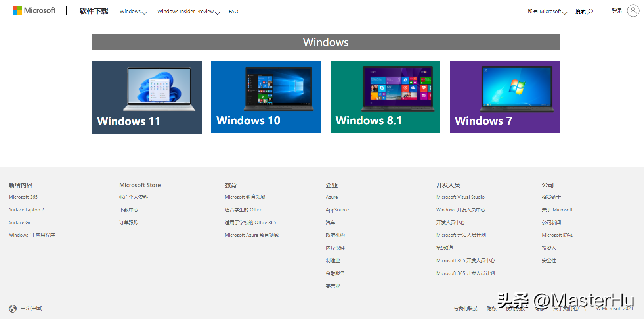Click the globe language icon
This screenshot has height=319, width=644.
(x=13, y=308)
